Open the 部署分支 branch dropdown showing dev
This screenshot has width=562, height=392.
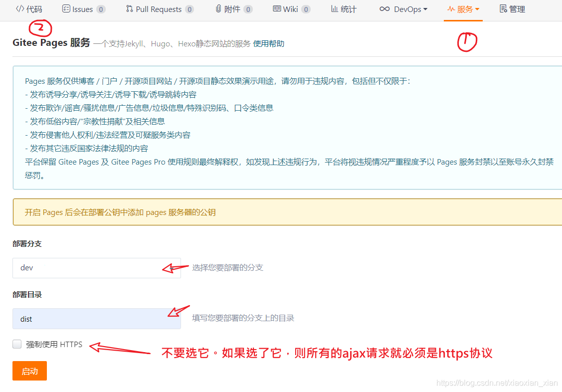(97, 268)
